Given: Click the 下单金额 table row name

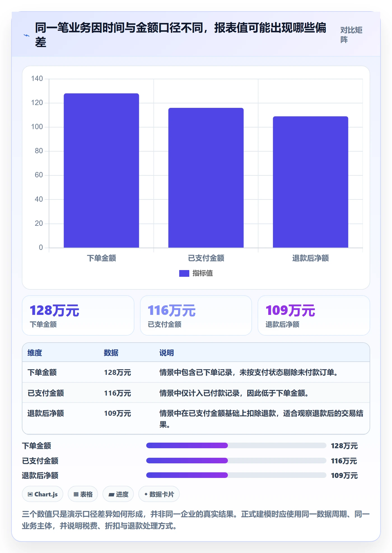Looking at the screenshot, I should click(42, 372).
